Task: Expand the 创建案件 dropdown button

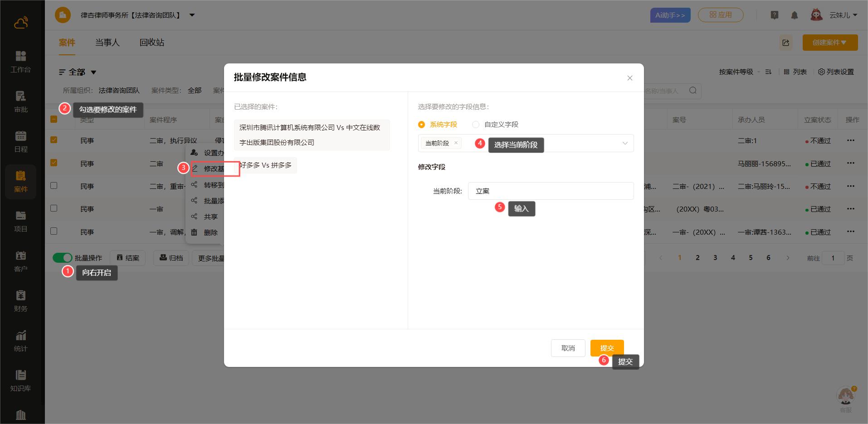Action: [830, 43]
